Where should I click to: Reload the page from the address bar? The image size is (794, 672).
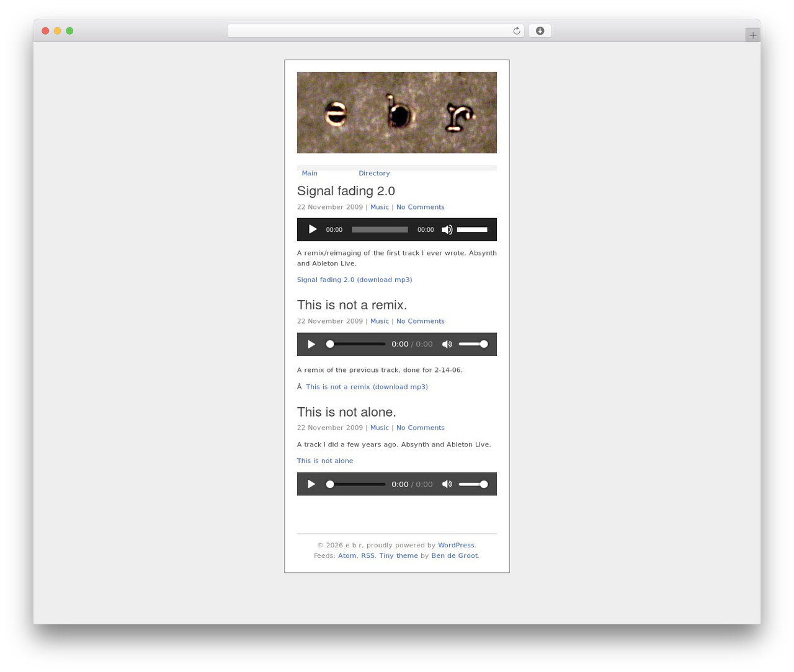pyautogui.click(x=516, y=31)
